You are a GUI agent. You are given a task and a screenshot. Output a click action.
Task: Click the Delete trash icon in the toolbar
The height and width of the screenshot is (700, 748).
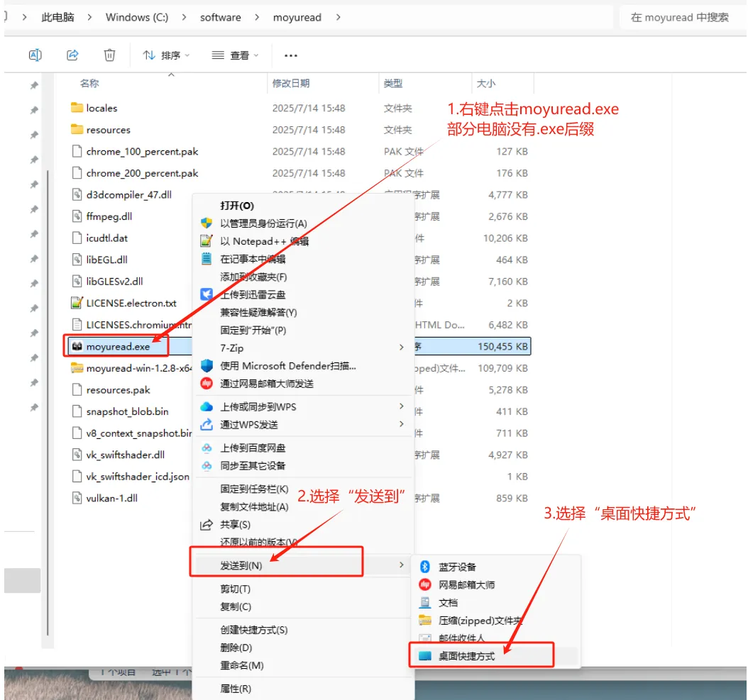109,55
